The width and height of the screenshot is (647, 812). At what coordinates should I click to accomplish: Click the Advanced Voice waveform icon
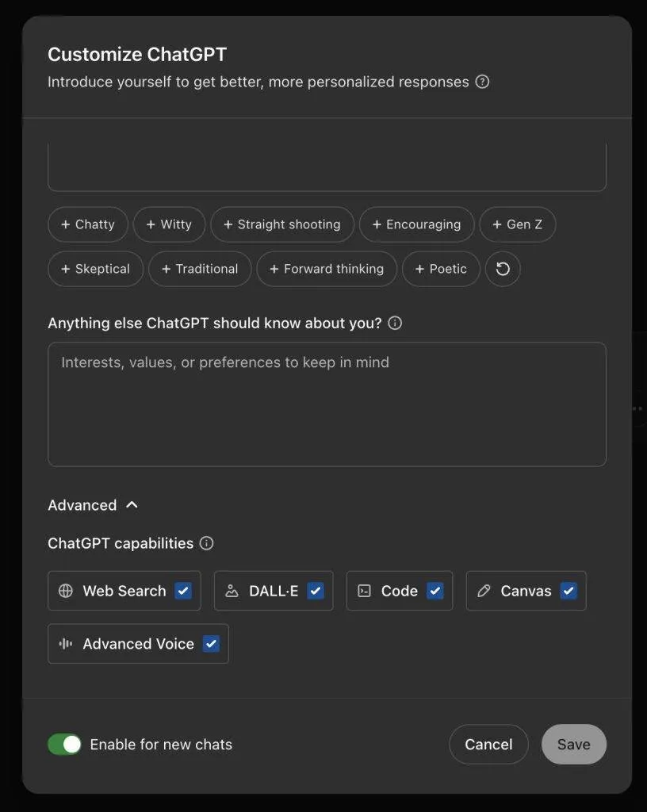pyautogui.click(x=66, y=644)
